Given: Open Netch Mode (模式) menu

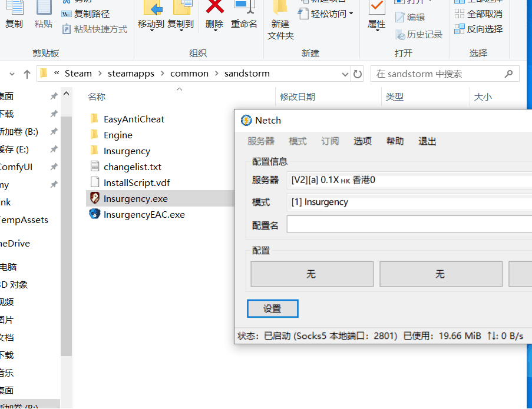Looking at the screenshot, I should pos(298,141).
